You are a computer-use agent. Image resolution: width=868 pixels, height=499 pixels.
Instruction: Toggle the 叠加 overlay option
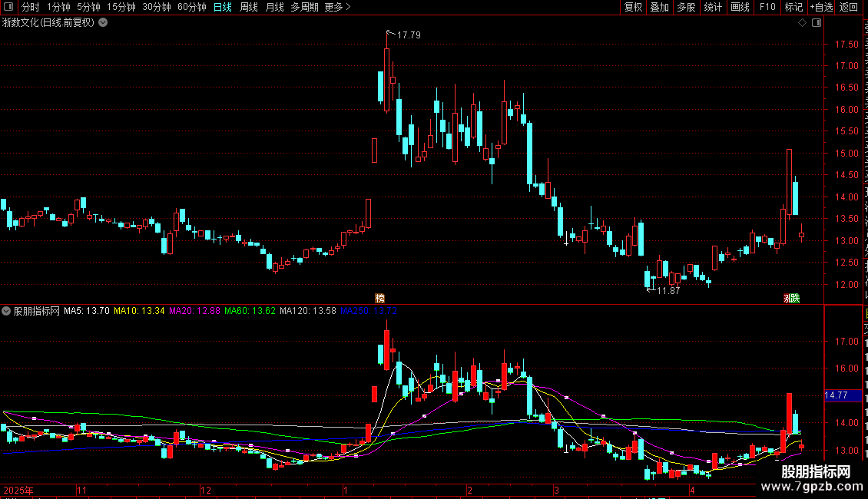659,7
